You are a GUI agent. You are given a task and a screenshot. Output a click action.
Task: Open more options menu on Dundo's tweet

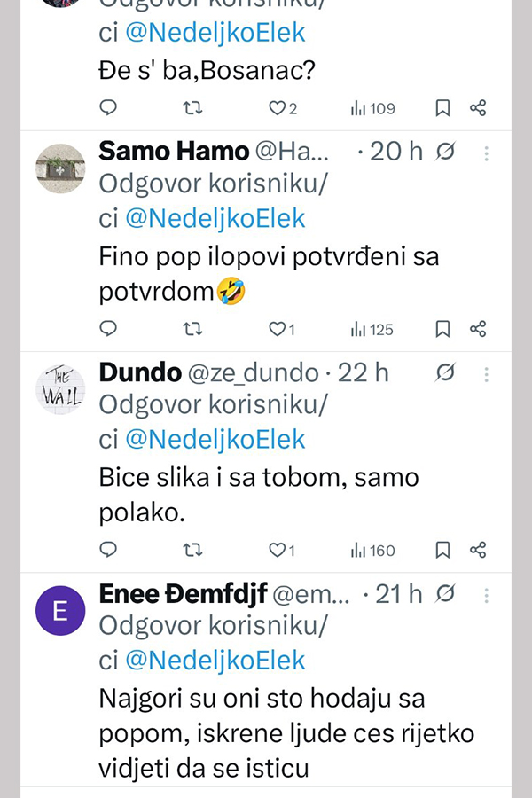click(486, 373)
